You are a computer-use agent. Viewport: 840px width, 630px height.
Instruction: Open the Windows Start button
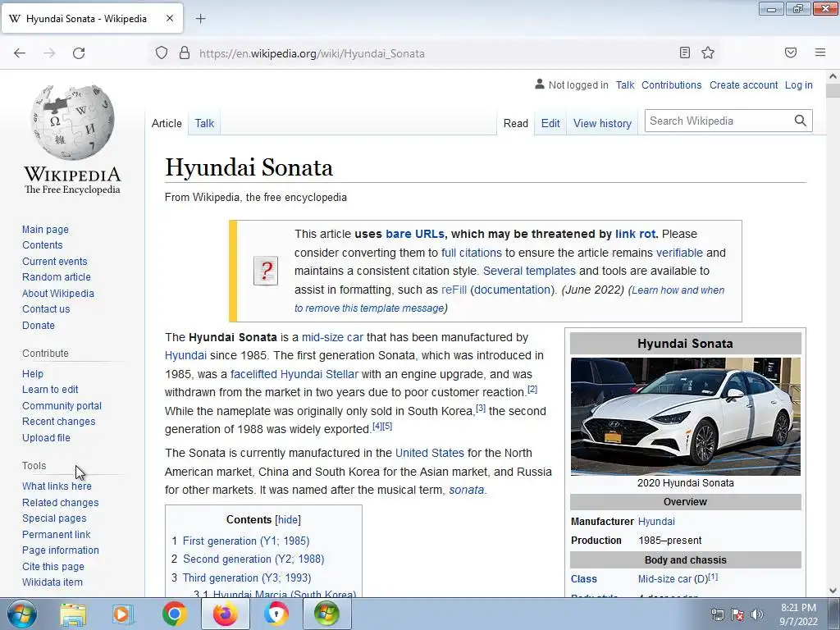click(x=21, y=614)
